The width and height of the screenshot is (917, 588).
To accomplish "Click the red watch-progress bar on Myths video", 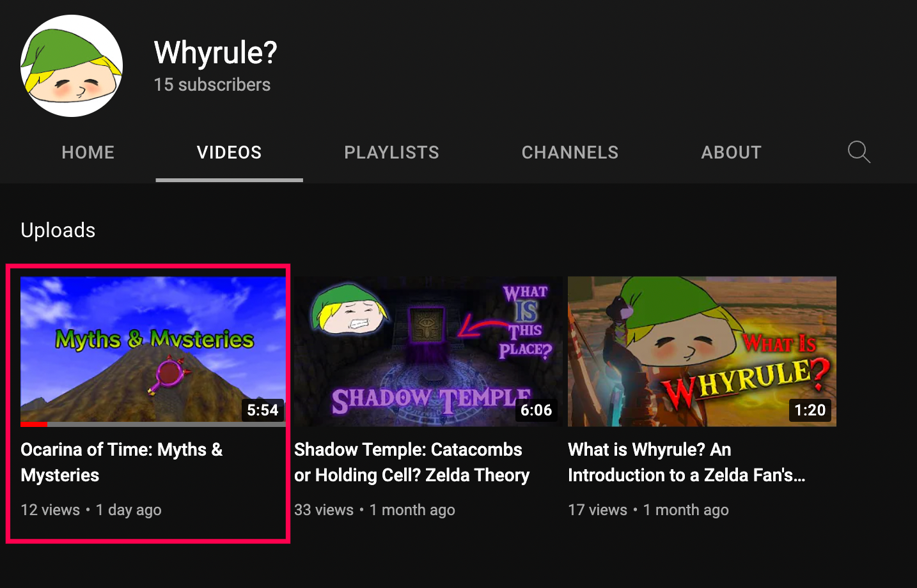I will [x=34, y=424].
